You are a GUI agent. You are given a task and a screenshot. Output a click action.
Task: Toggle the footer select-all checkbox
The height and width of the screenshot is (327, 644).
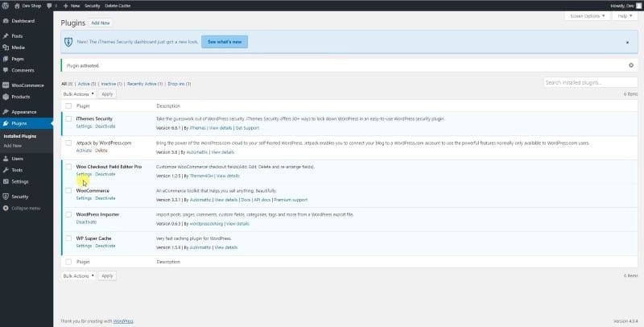68,262
